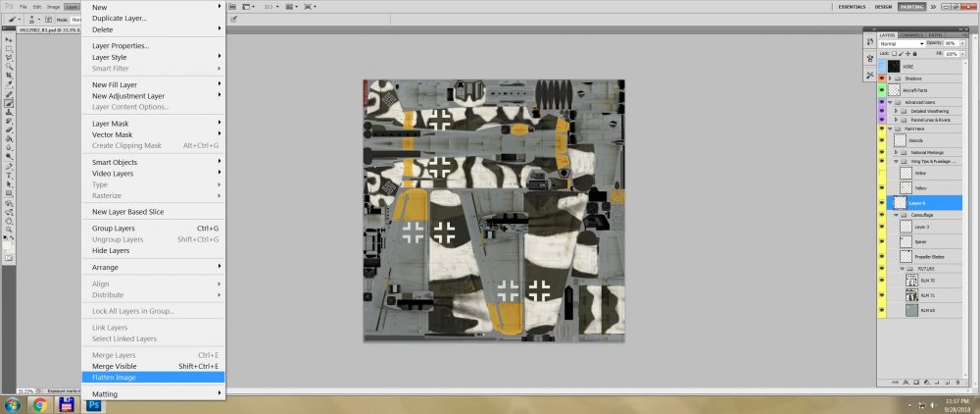
Task: Select the Path Selection tool
Action: tap(9, 184)
